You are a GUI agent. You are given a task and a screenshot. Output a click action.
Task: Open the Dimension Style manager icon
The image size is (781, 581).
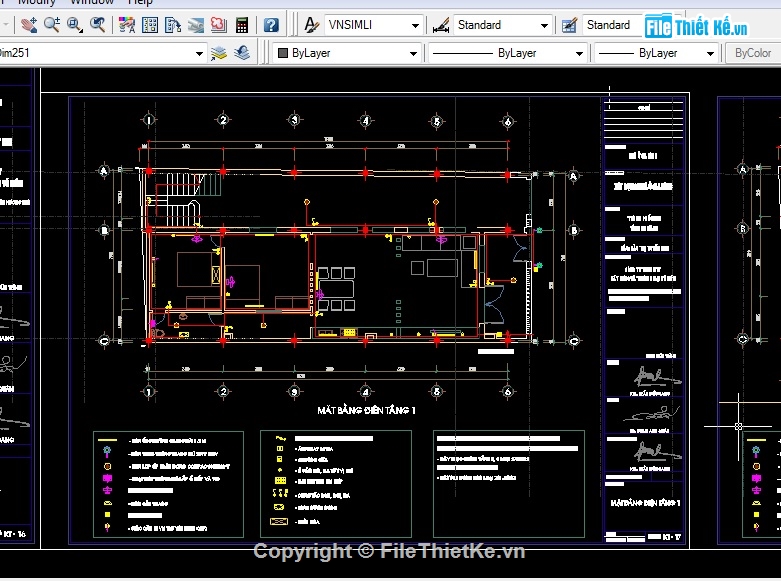441,24
